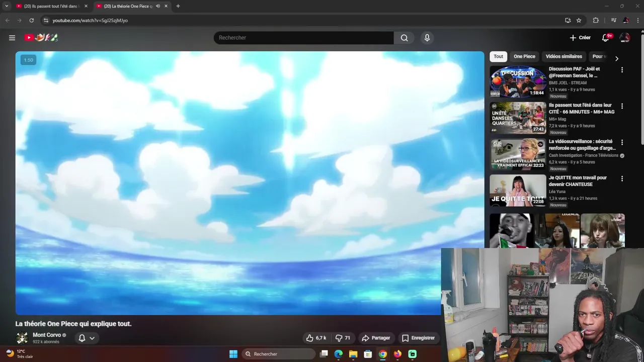Viewport: 644px width, 362px height.
Task: Open the 'Discussion PAF - Joël et @Freeman Sensei' title
Action: click(x=574, y=72)
